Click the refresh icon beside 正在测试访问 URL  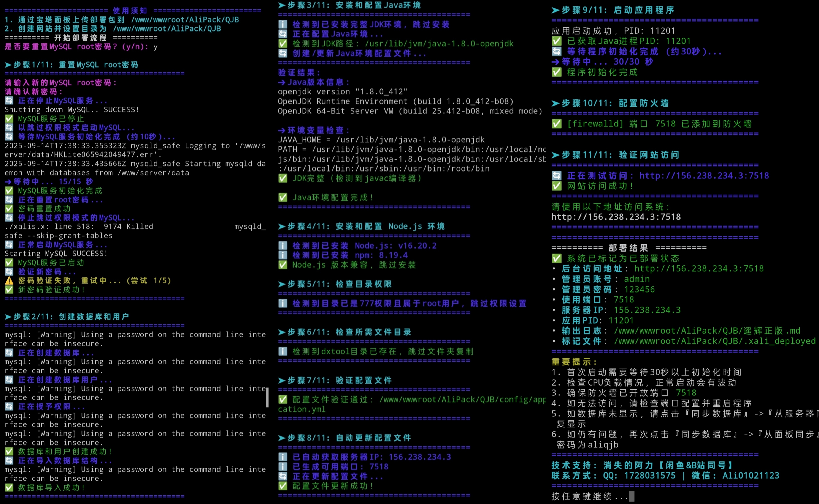tap(556, 176)
